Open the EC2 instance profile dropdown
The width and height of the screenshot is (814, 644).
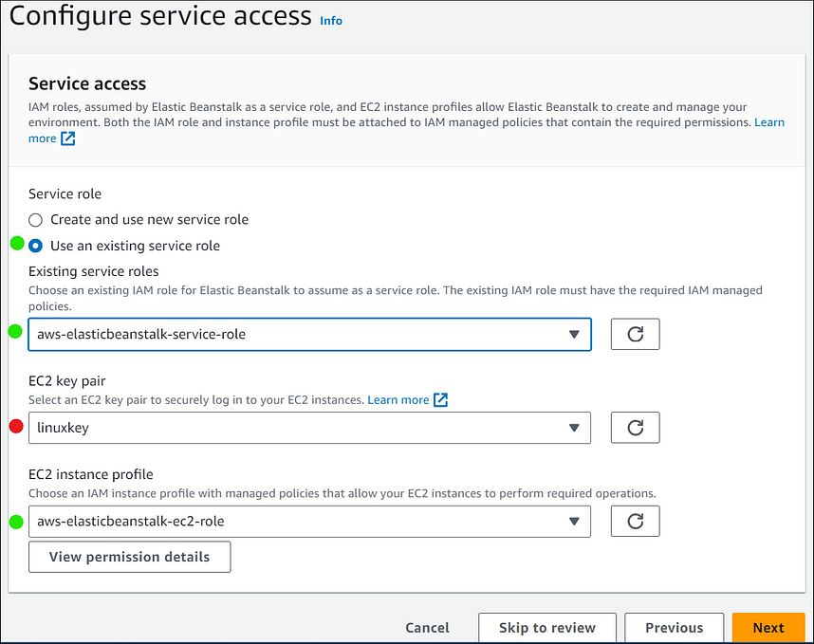309,521
